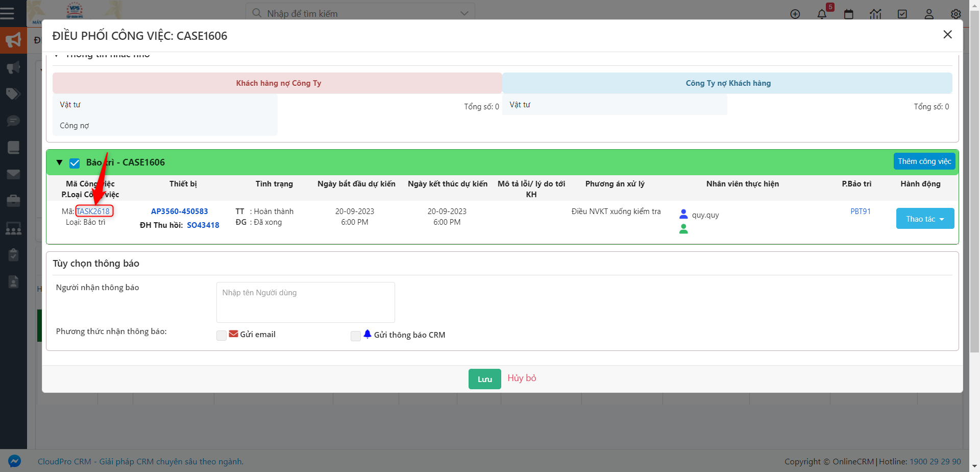Click the Hủy bỏ link
Screen dimensions: 980x472
tap(522, 378)
